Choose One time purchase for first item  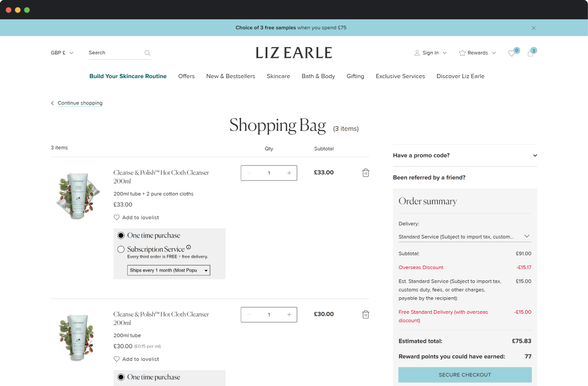click(x=121, y=235)
